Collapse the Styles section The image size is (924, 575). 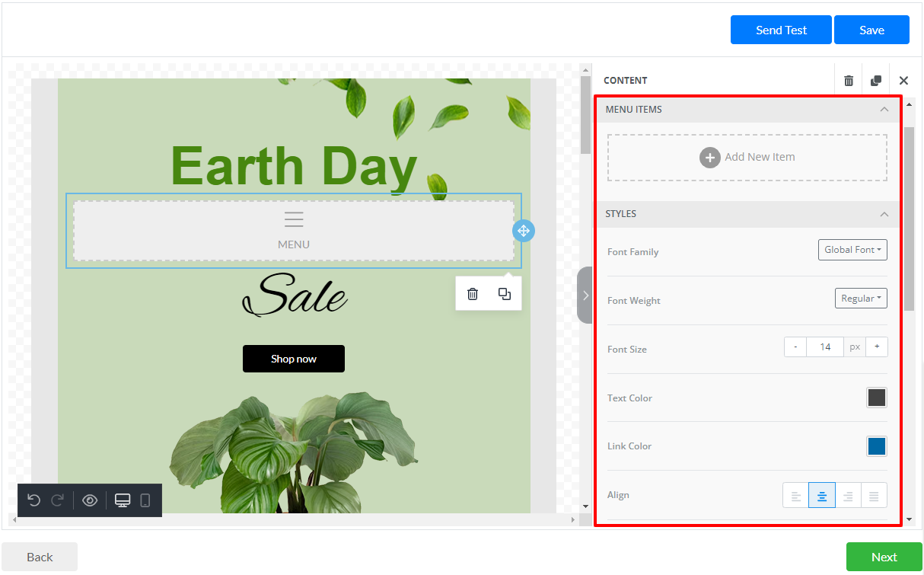884,214
